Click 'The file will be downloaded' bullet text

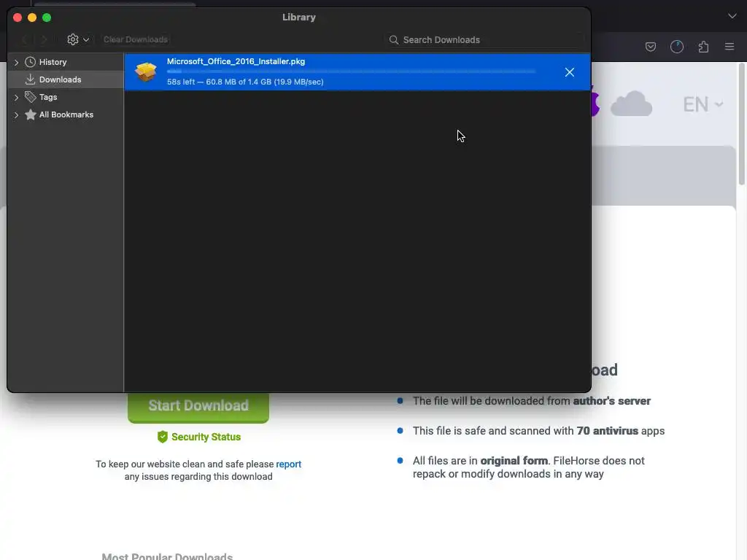531,401
